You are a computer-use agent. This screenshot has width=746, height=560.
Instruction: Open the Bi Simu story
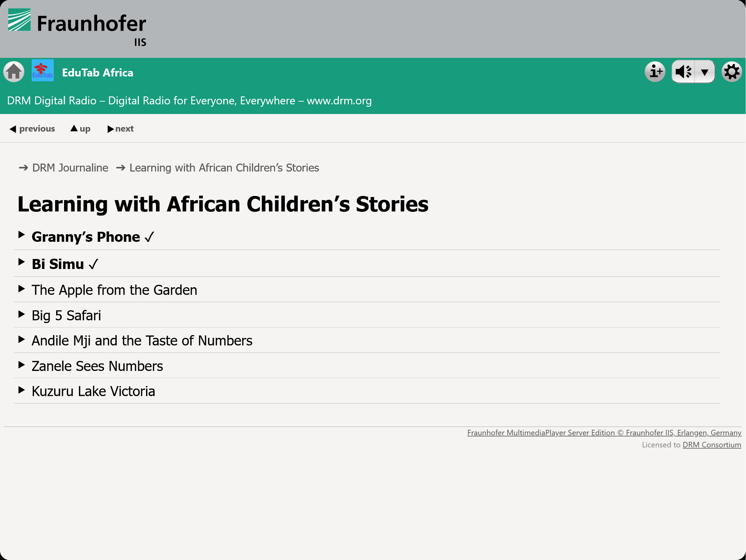click(58, 264)
